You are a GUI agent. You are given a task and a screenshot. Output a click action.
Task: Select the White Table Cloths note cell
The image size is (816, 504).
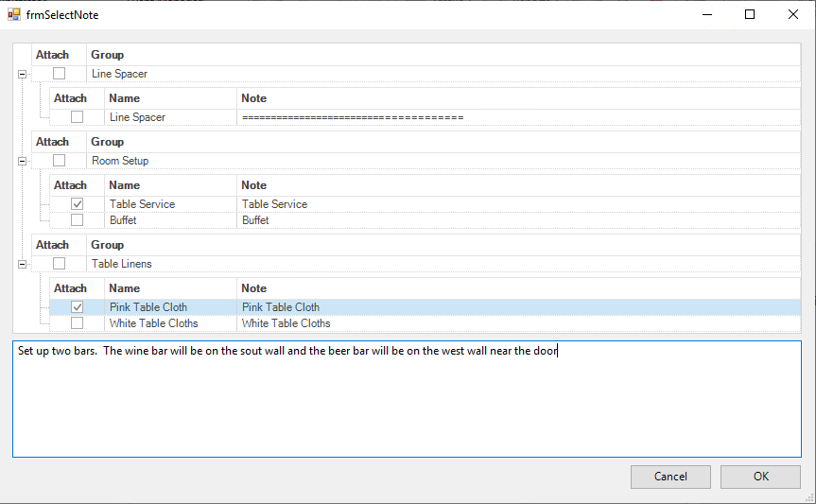coord(519,323)
